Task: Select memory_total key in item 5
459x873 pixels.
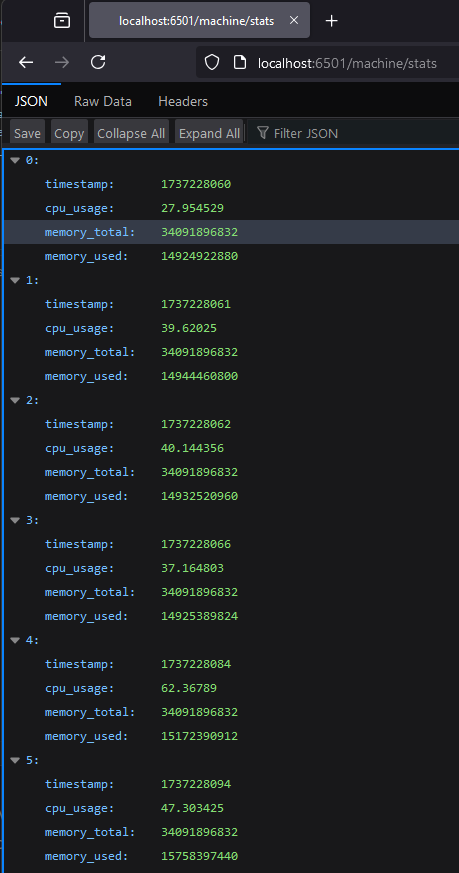Action: 90,832
